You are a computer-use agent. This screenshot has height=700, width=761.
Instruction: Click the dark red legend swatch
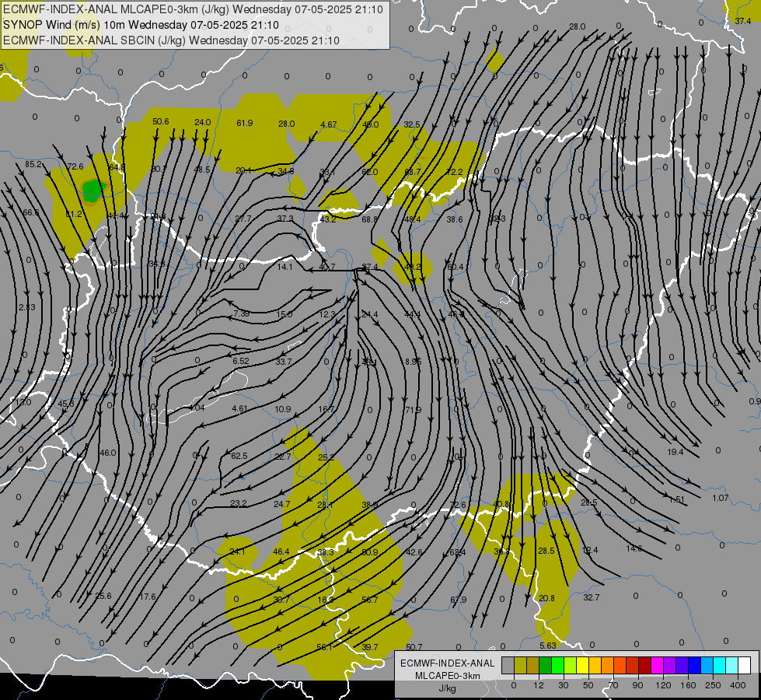pyautogui.click(x=644, y=665)
